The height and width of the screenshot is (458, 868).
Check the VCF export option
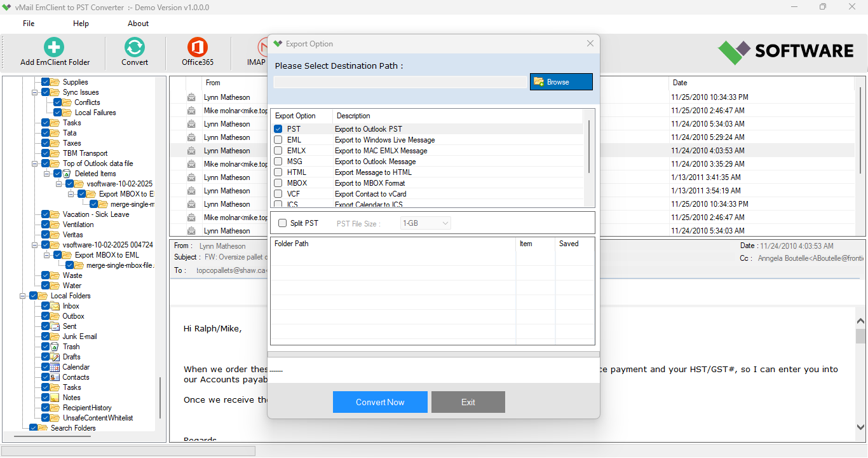coord(278,194)
